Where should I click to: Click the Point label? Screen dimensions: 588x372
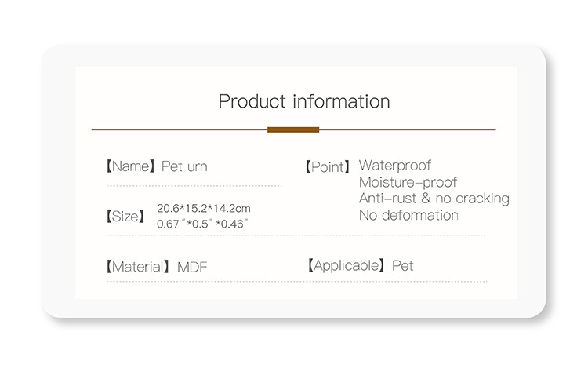click(x=327, y=166)
